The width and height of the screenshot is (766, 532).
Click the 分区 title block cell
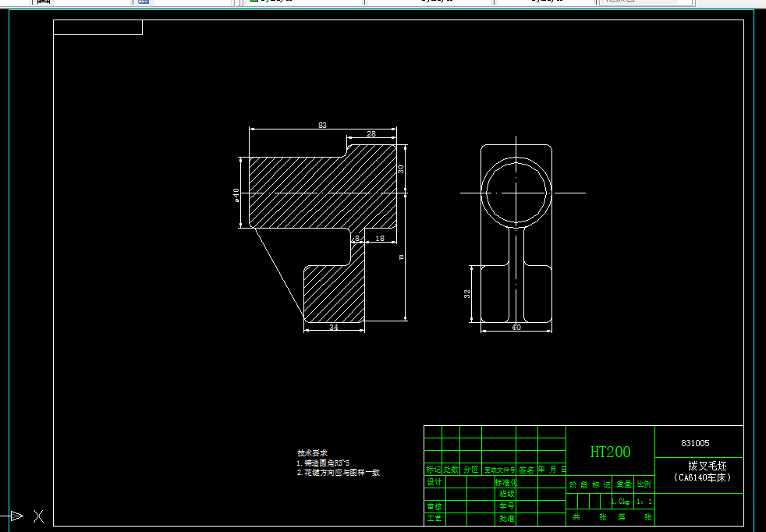click(x=471, y=470)
